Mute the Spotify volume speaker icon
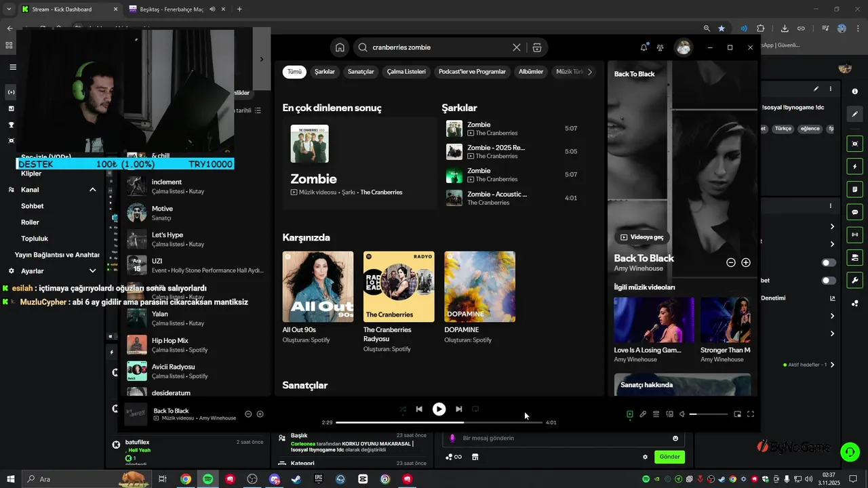 point(682,414)
